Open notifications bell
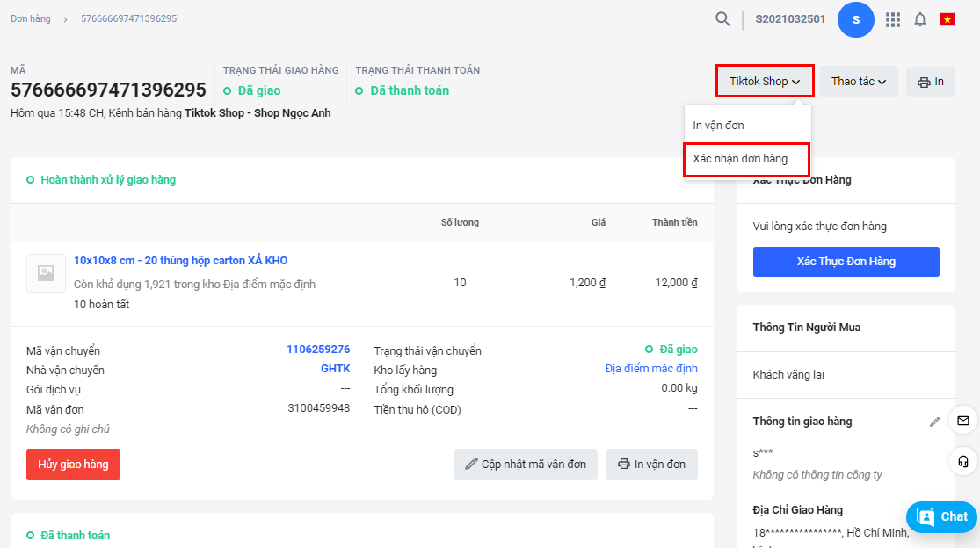Screen dimensions: 980x548 920,19
